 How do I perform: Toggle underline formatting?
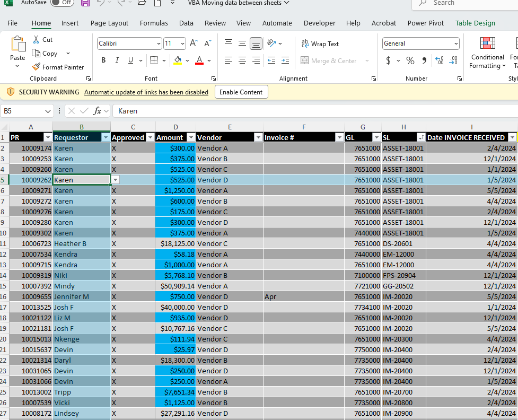[x=131, y=60]
